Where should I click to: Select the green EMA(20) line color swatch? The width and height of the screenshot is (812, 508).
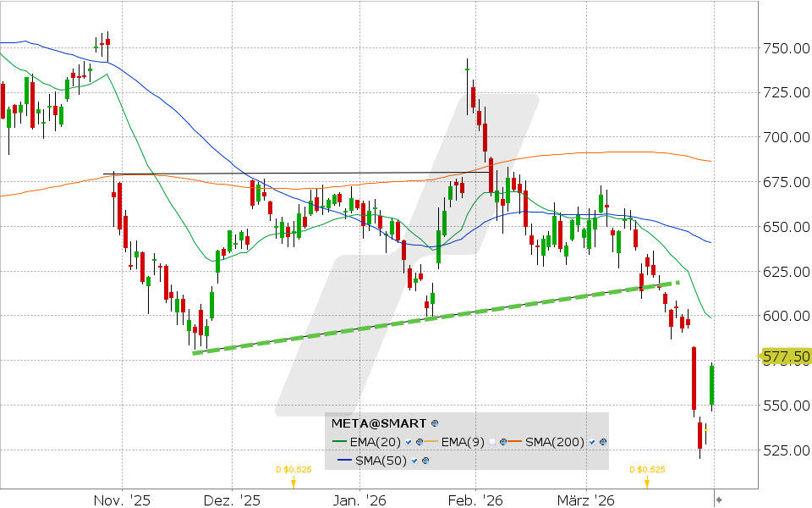pos(339,441)
